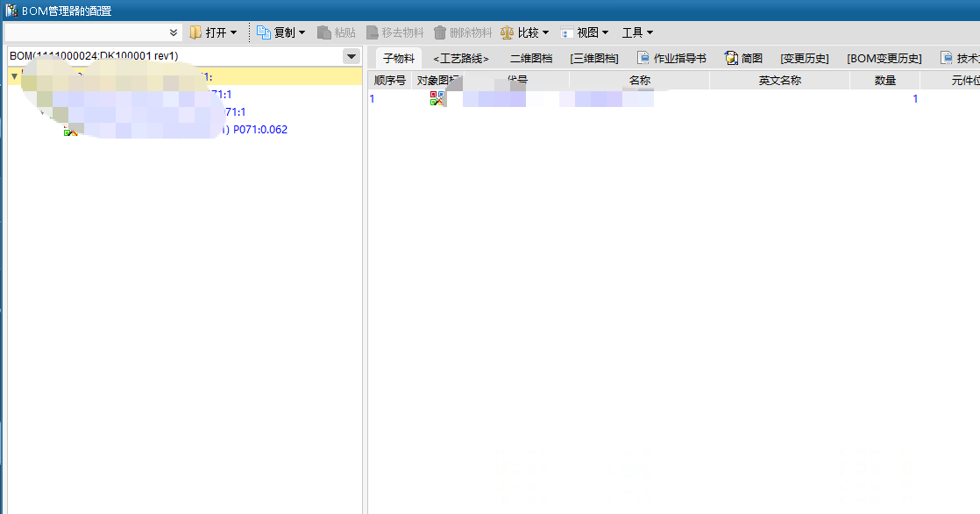
Task: Open the 工具 tools dropdown
Action: [x=637, y=32]
